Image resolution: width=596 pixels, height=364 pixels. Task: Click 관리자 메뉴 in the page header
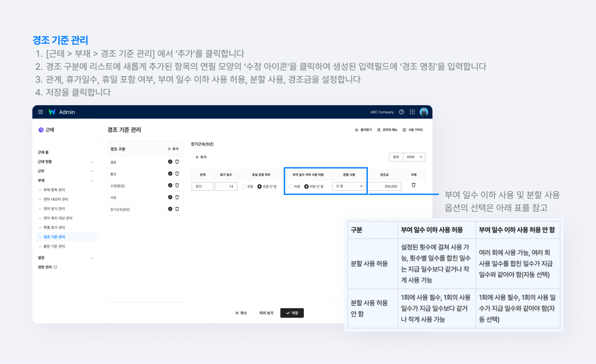385,130
